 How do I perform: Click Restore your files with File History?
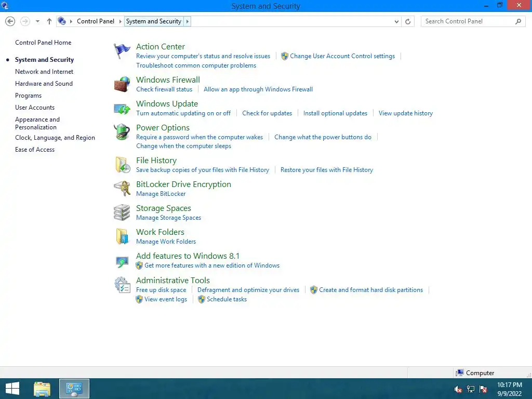327,170
